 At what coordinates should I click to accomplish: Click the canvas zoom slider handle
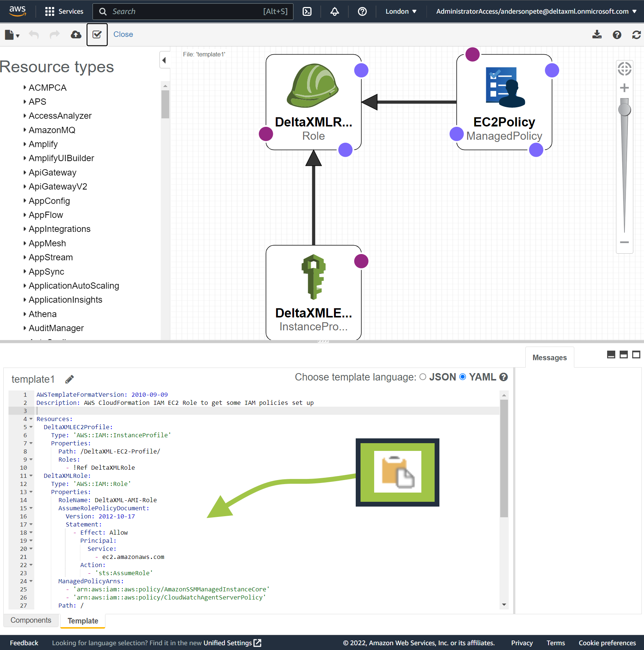[624, 110]
